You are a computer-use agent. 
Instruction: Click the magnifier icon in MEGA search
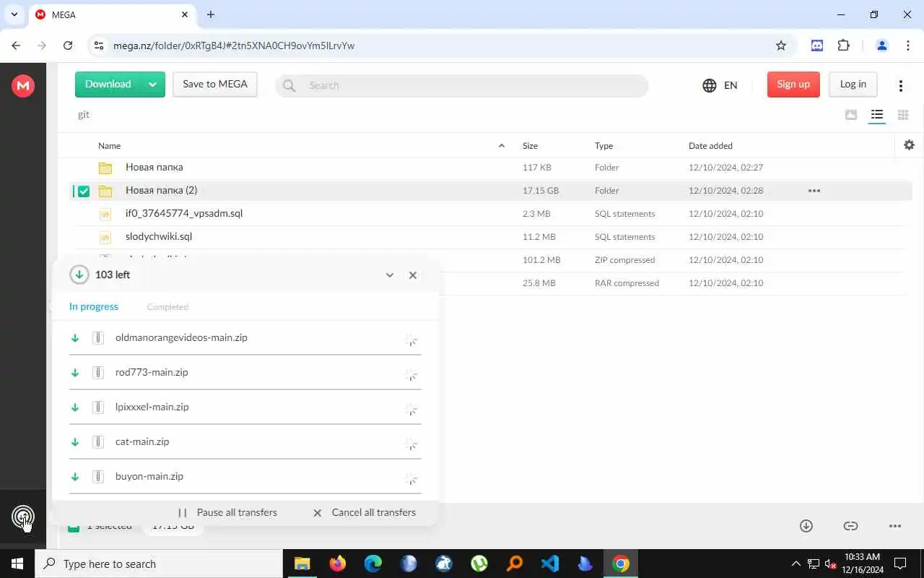[289, 85]
